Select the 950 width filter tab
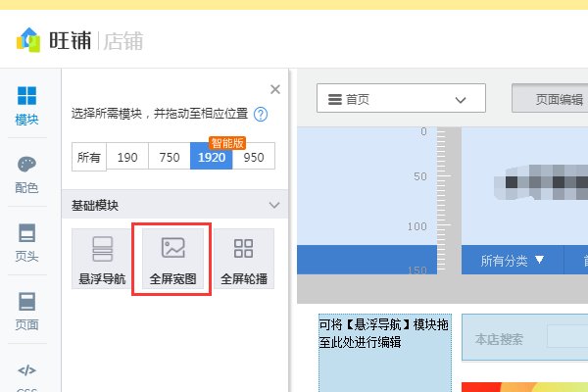Screen dimensions: 588x392 tap(254, 157)
